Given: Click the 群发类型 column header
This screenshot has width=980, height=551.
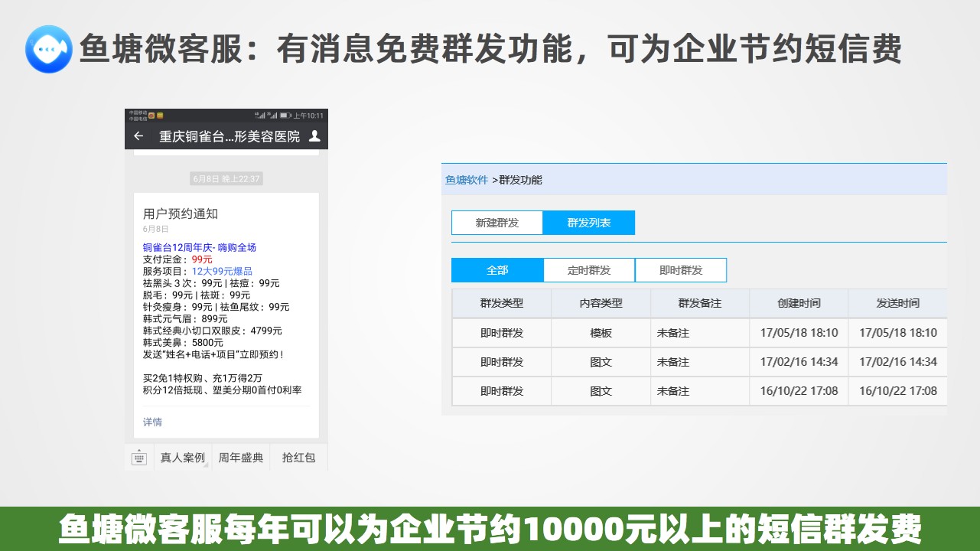Looking at the screenshot, I should (502, 303).
